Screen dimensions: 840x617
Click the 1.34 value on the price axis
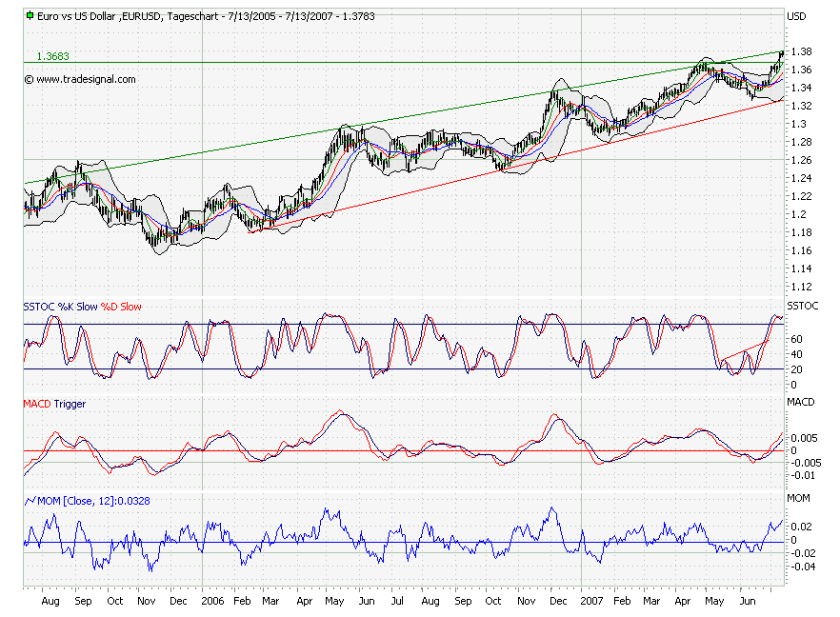[801, 88]
